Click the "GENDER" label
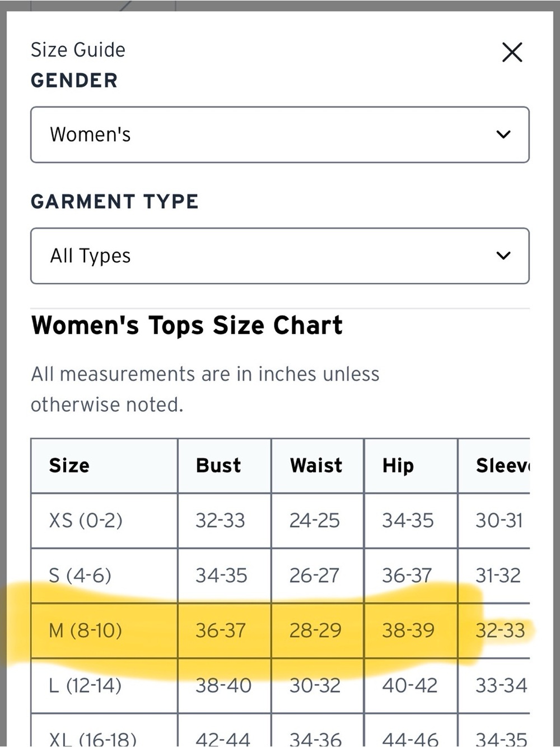The image size is (560, 747). click(x=74, y=81)
